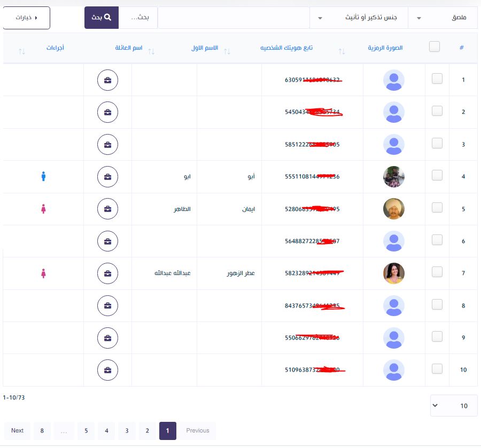Open briefcase action for عطر الزهور row
This screenshot has width=481, height=448.
tap(107, 273)
